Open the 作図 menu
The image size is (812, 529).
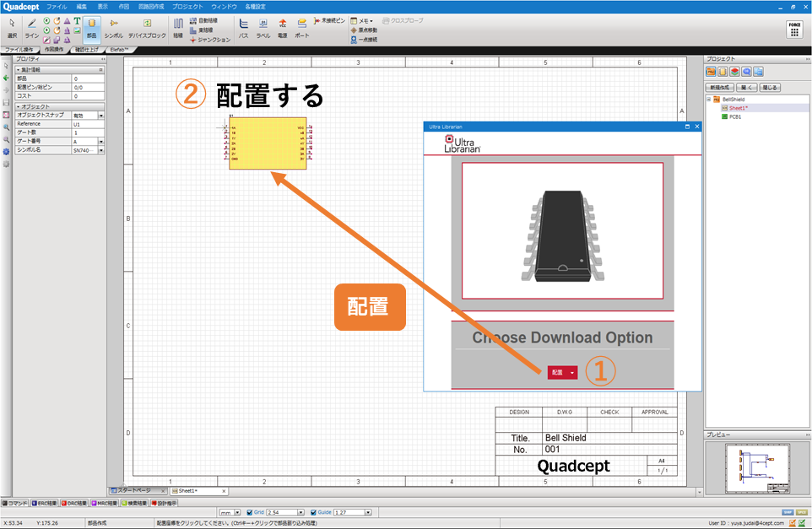[x=123, y=7]
